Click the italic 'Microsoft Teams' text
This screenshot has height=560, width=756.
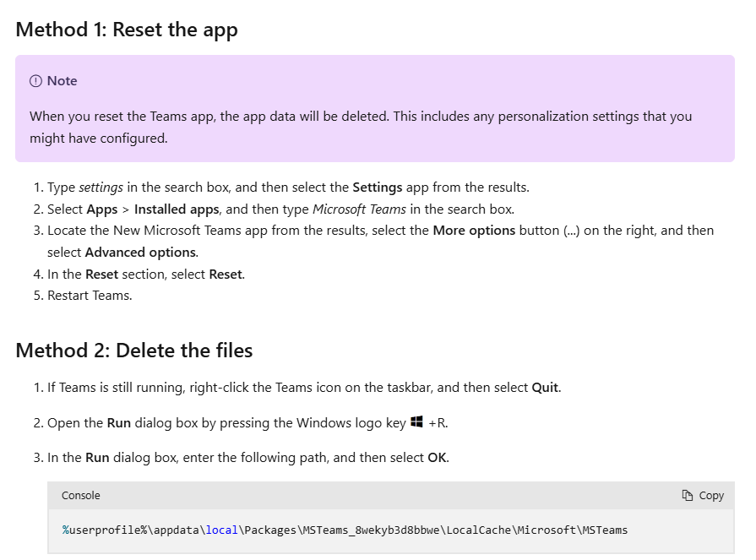(x=359, y=209)
